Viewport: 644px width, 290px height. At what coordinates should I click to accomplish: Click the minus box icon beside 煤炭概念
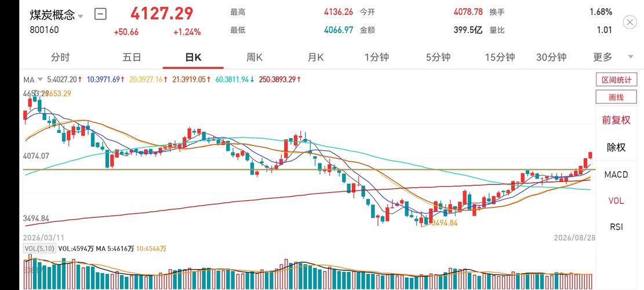pyautogui.click(x=100, y=14)
